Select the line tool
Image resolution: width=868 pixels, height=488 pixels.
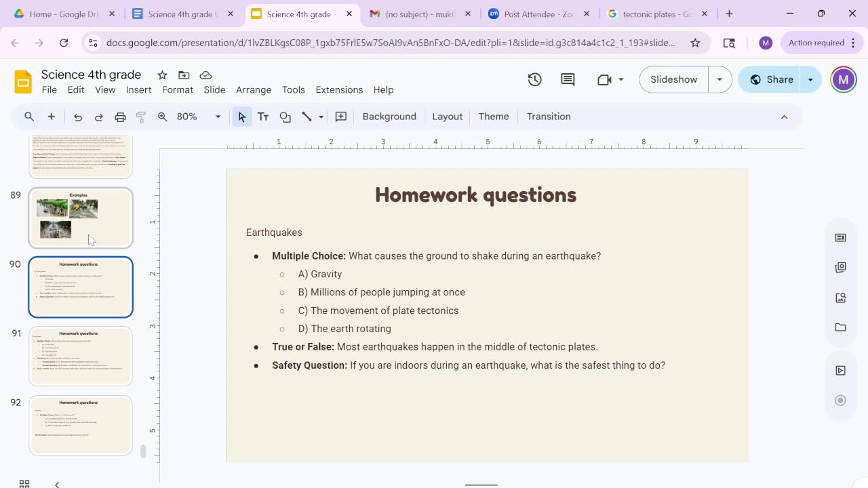pyautogui.click(x=307, y=117)
